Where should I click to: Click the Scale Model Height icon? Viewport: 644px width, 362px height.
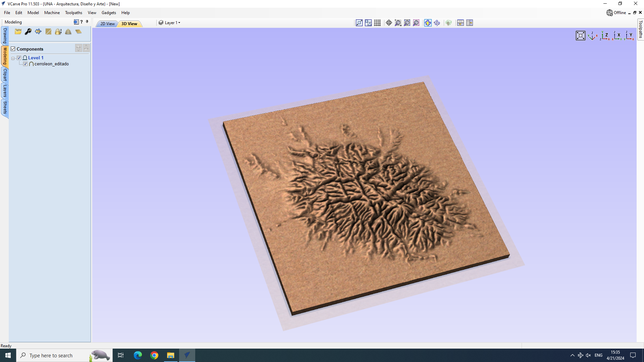pos(58,32)
